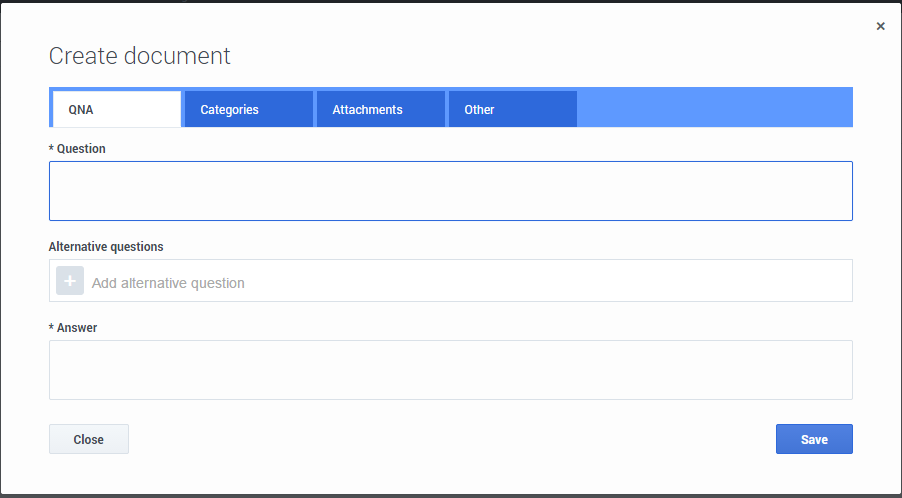This screenshot has width=902, height=498.
Task: Click the plus icon for alternative questions
Action: (70, 281)
